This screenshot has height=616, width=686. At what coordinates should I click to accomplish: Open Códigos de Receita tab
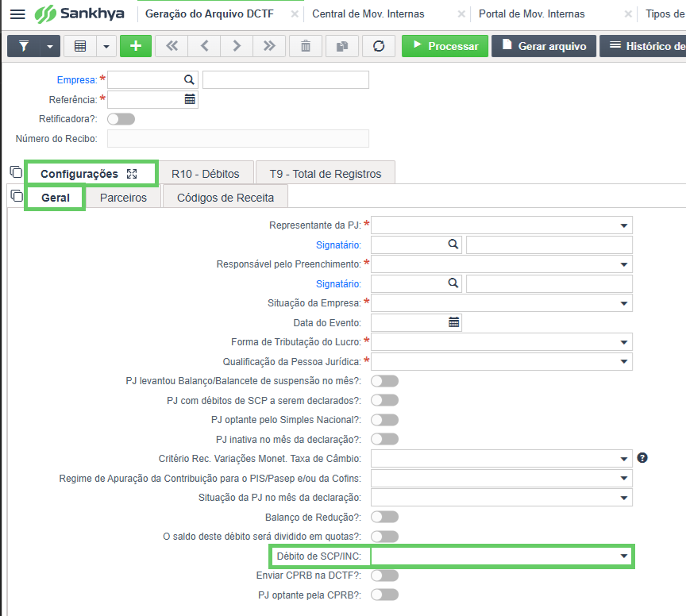pos(225,198)
